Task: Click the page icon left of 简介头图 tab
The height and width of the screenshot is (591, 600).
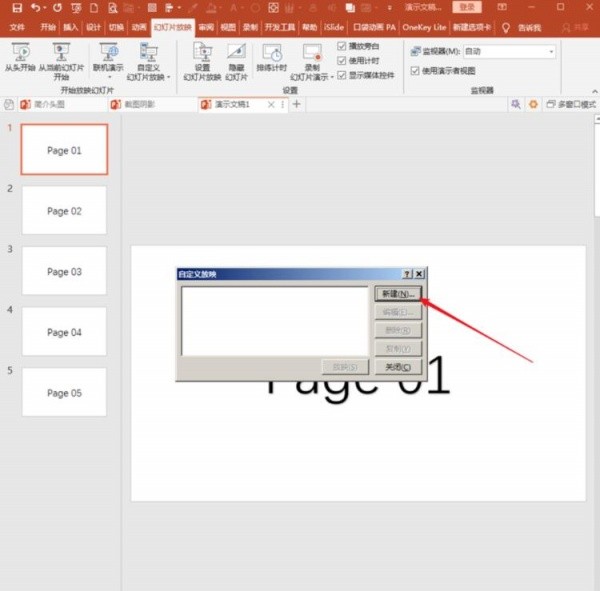Action: point(9,104)
